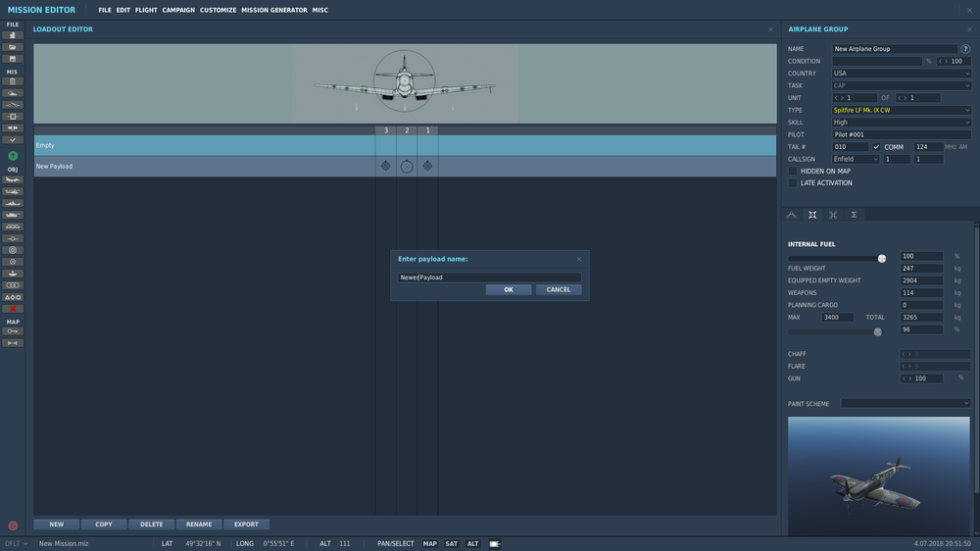This screenshot has width=980, height=551.
Task: Open the Country dropdown showing USA
Action: [902, 74]
